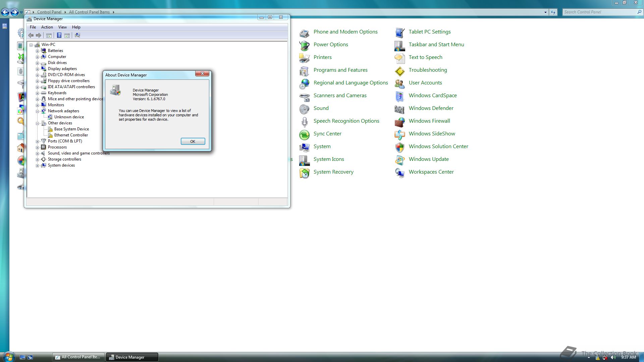Select the Base System Device entry

point(71,129)
